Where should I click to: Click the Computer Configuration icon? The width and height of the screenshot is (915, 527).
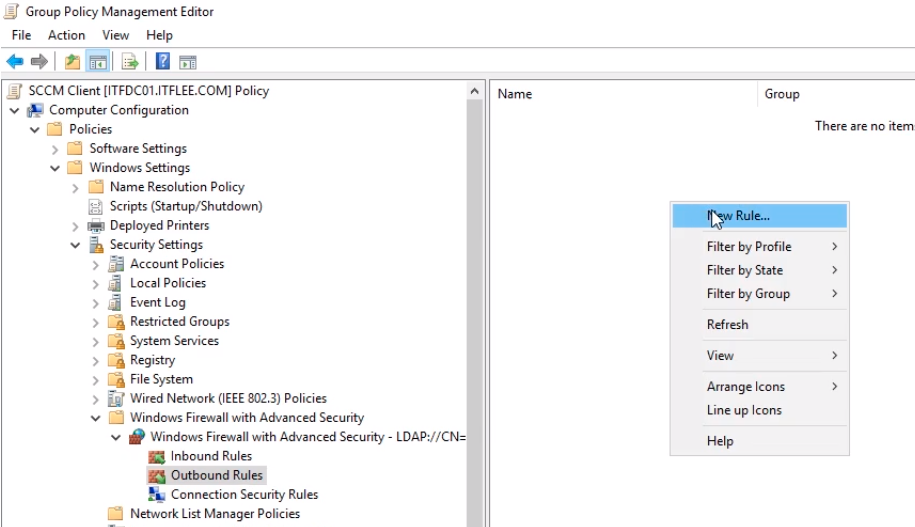[36, 110]
